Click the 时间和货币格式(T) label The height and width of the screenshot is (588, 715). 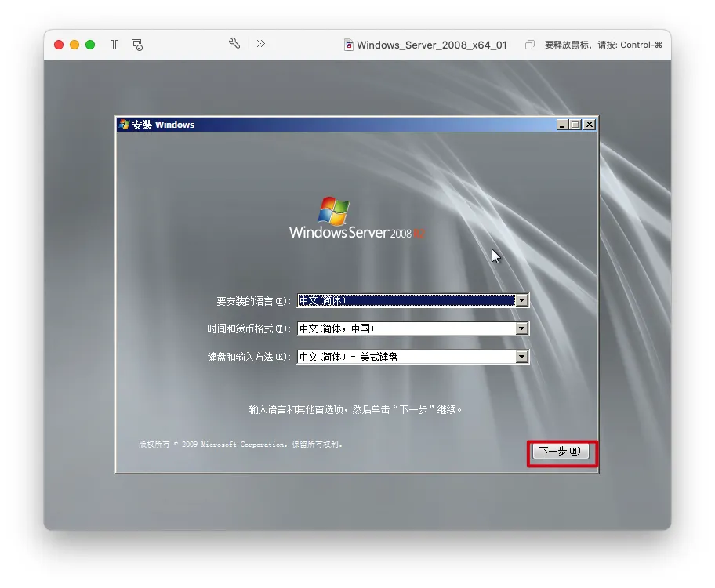coord(249,329)
